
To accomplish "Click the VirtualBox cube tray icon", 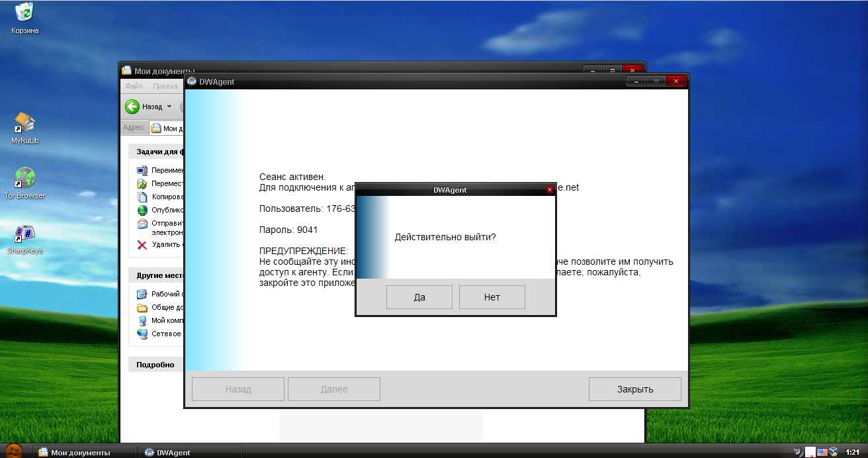I will click(x=834, y=452).
